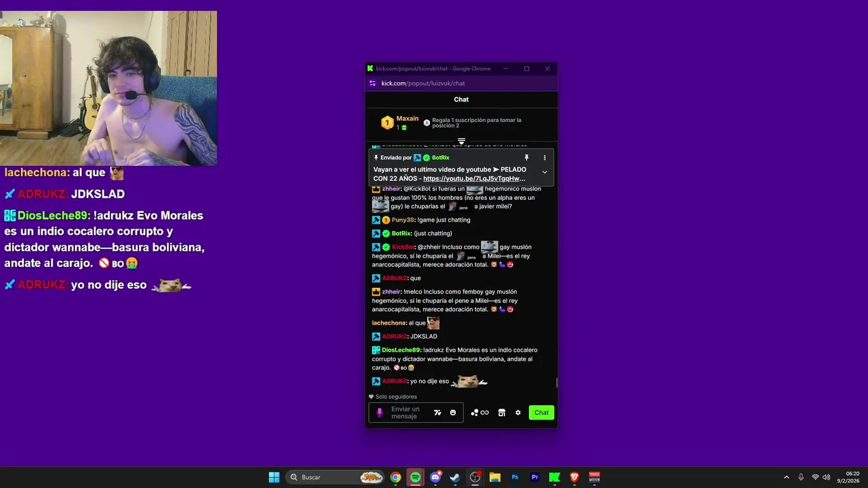Viewport: 868px width, 488px height.
Task: Click ADRUKZ name beside 'yo no dije eso'
Action: pyautogui.click(x=395, y=381)
